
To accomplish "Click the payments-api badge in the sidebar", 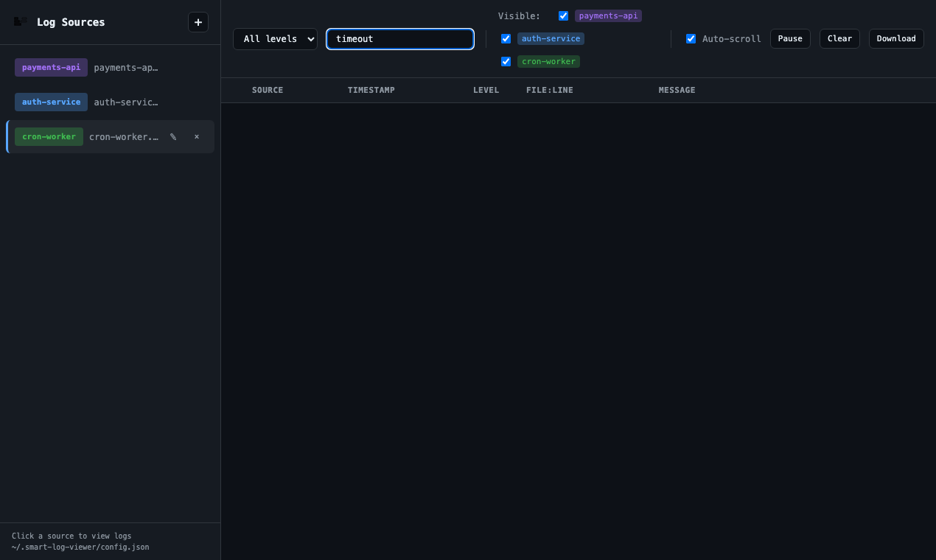I will [x=51, y=67].
